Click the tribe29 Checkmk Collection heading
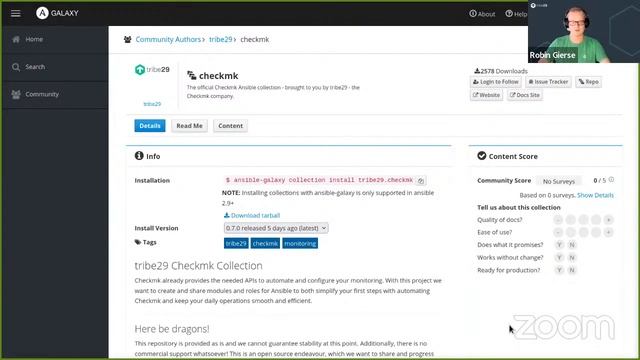640x360 pixels. 198,266
